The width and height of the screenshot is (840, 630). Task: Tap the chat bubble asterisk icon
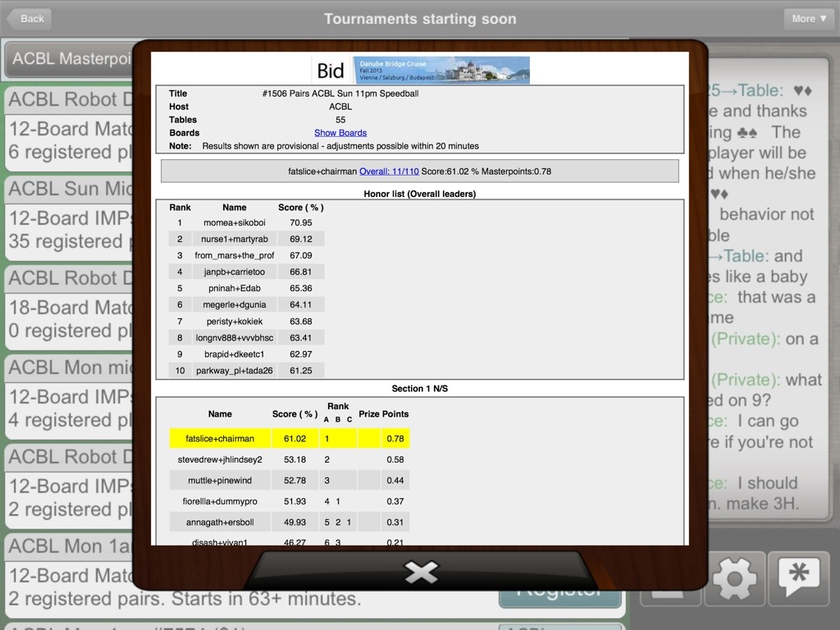point(798,579)
